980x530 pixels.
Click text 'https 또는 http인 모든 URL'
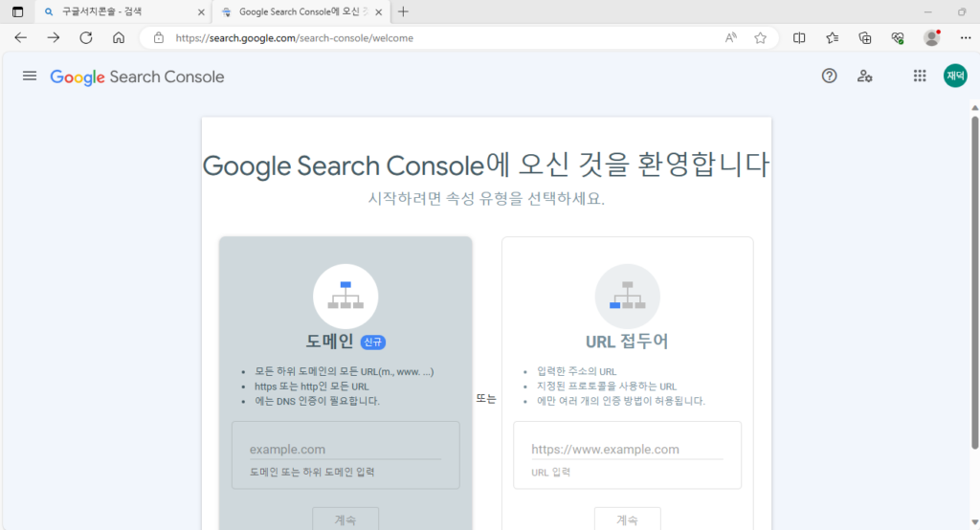(x=311, y=386)
